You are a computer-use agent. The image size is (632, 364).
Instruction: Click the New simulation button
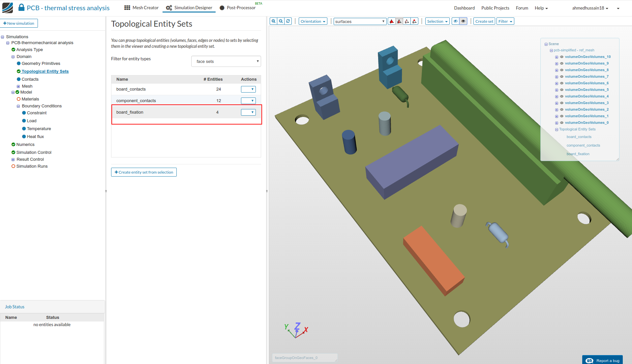(x=19, y=23)
